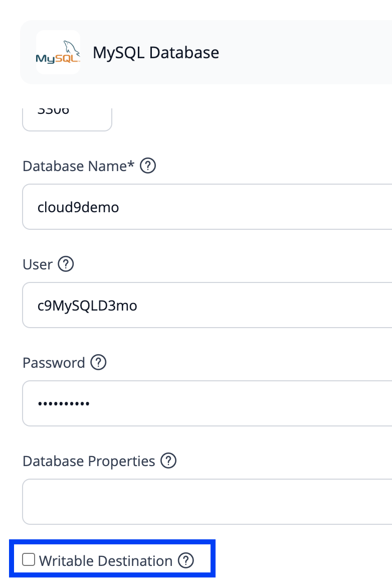
Task: Open help icon next to User
Action: (66, 264)
